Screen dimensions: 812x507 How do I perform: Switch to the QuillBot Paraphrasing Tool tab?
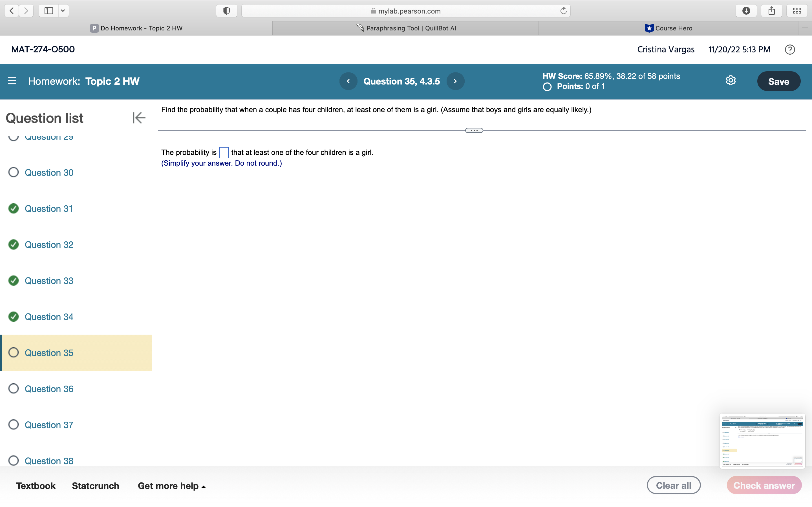[x=406, y=28]
